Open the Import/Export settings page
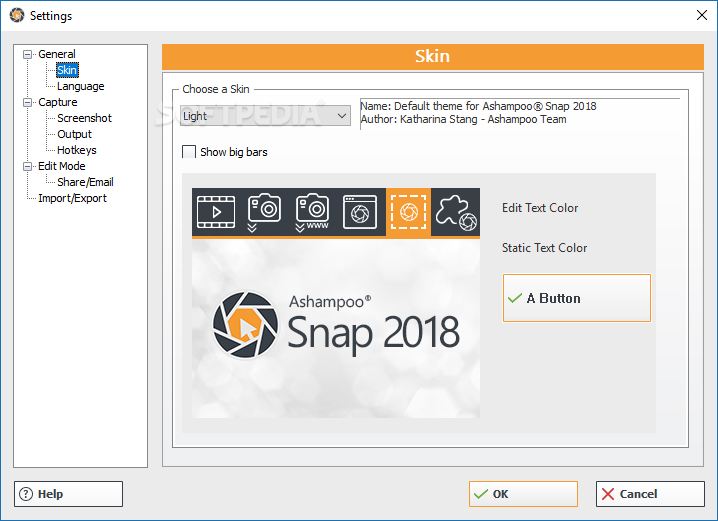This screenshot has height=521, width=718. [x=72, y=198]
